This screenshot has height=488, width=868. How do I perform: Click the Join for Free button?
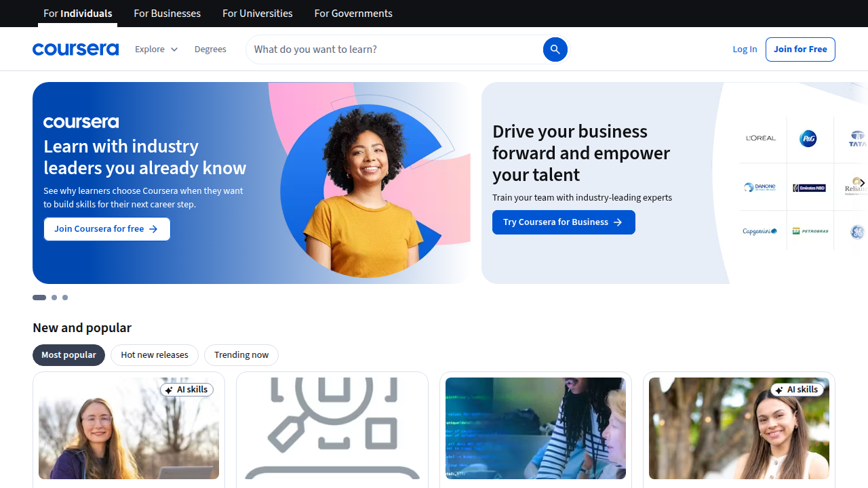pyautogui.click(x=800, y=49)
